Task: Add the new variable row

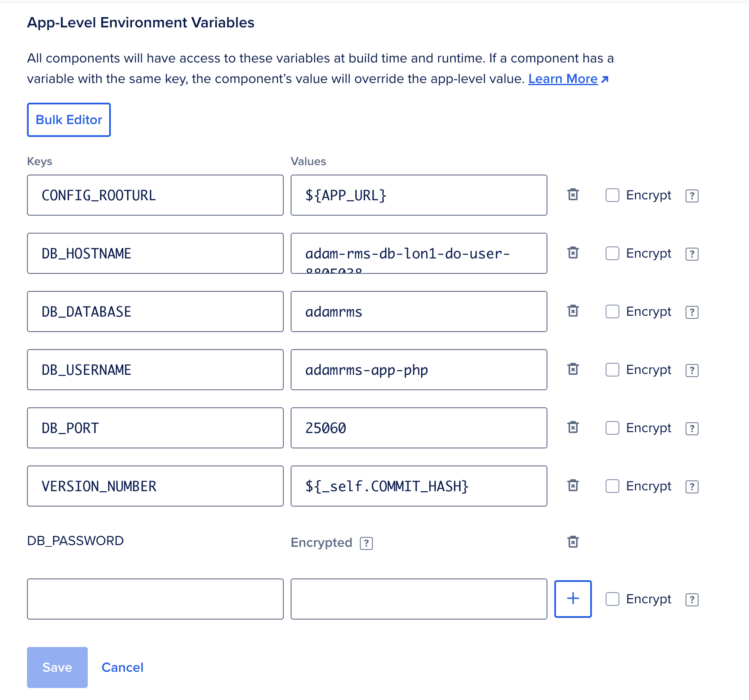Action: tap(573, 599)
